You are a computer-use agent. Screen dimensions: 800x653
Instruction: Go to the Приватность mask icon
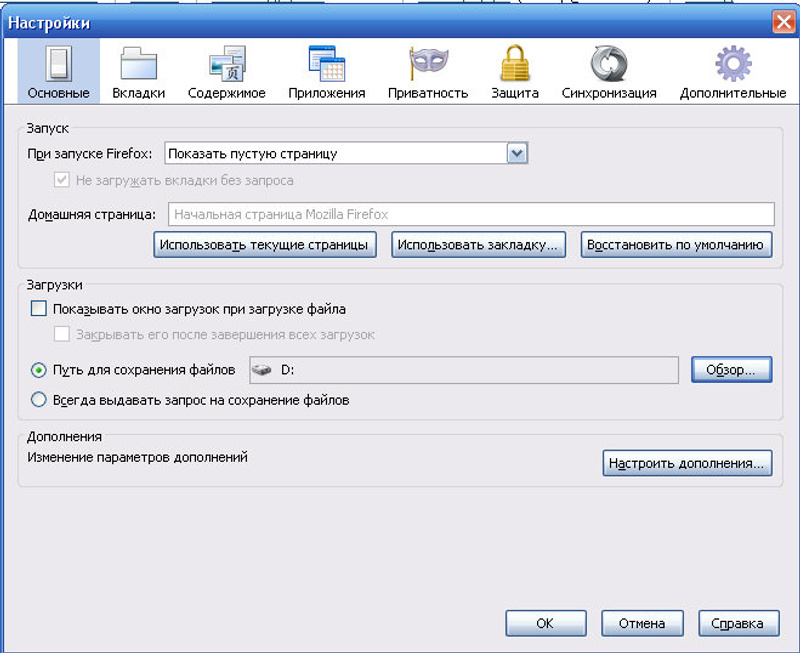(x=428, y=72)
